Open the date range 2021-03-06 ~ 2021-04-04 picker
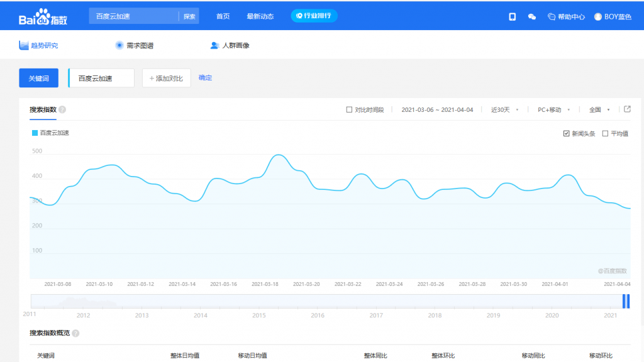The width and height of the screenshot is (644, 362). (437, 109)
